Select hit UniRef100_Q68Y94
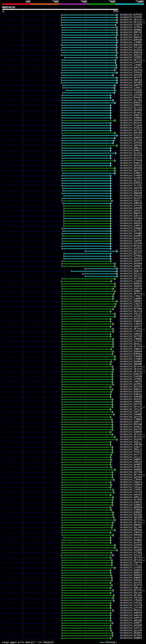 click(x=131, y=145)
